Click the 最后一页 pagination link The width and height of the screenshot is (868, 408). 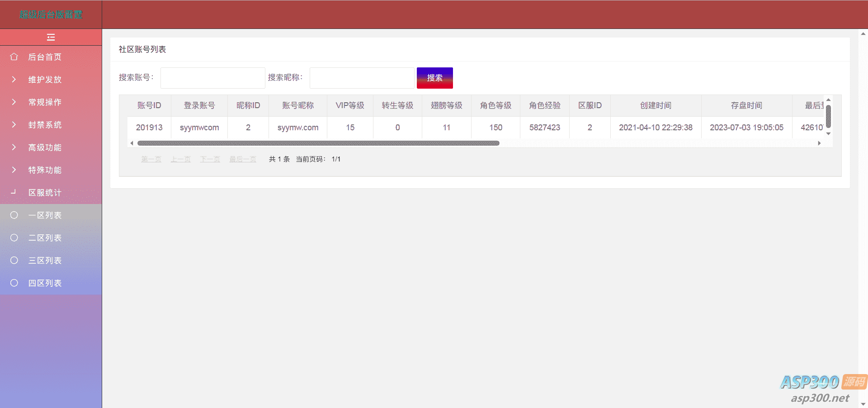[243, 159]
